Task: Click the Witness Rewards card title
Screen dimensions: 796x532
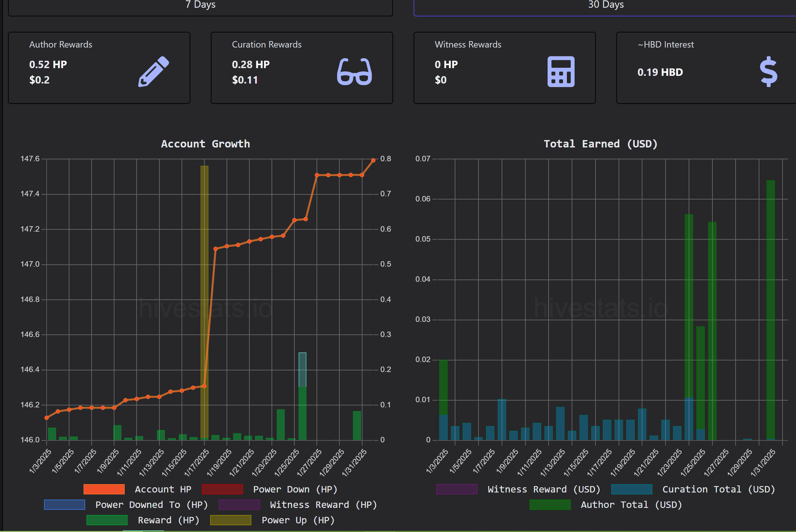Action: point(468,44)
